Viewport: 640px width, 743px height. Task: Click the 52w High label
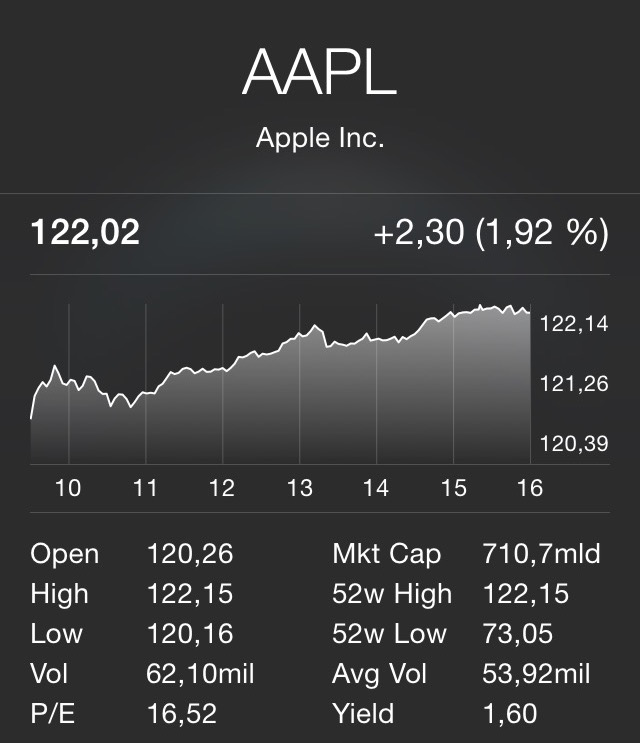(x=392, y=594)
